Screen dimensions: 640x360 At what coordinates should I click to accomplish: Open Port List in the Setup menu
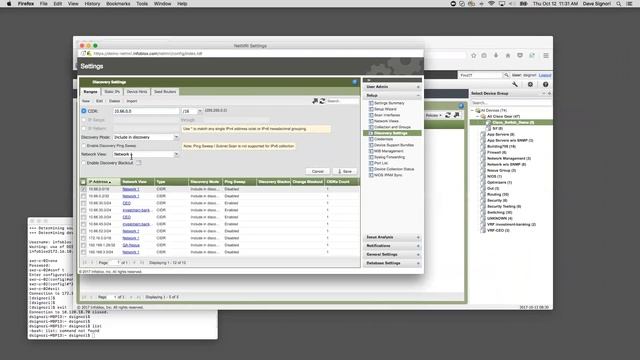pos(381,163)
